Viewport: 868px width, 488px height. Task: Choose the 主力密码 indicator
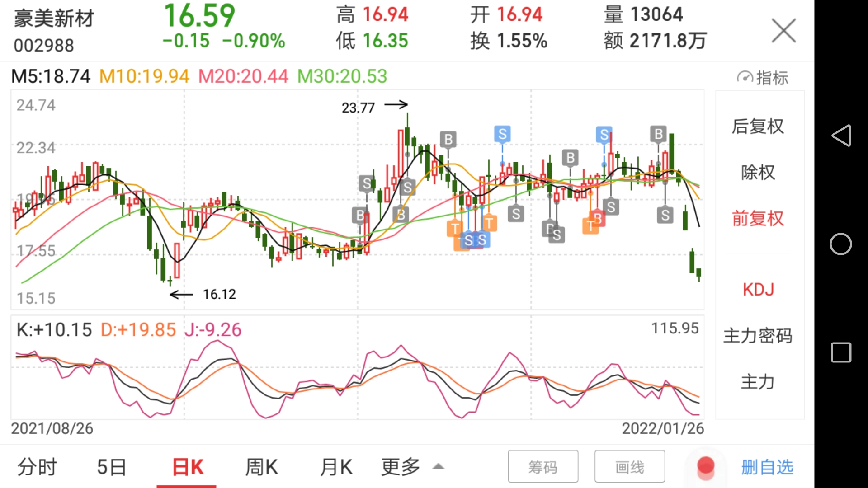pyautogui.click(x=758, y=336)
